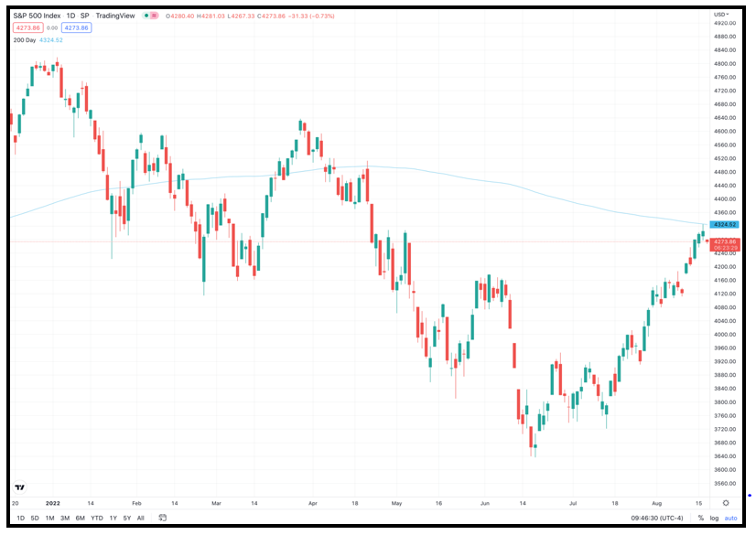756x535 pixels.
Task: Click the 3600.00 price scale label
Action: [725, 469]
